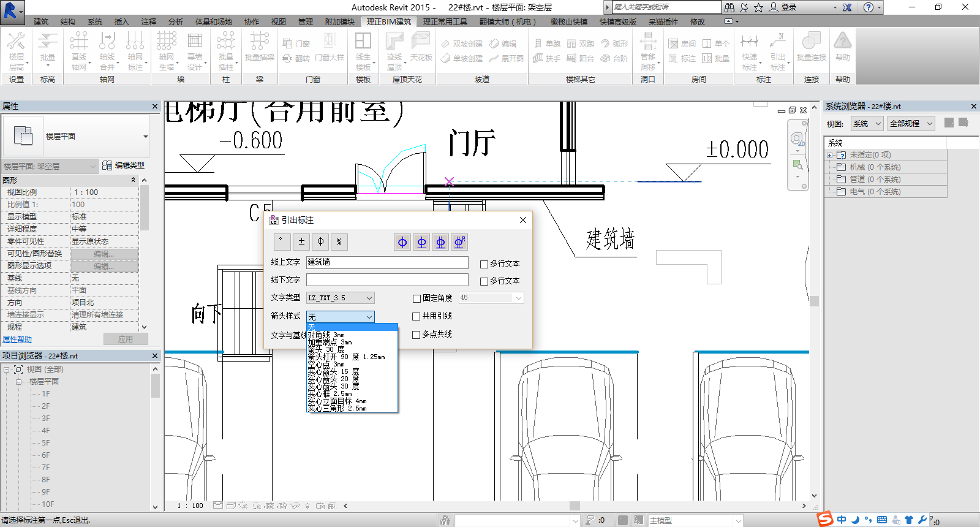980x527 pixels.
Task: Select the 轴线合并 grid merge tool
Action: [107, 51]
